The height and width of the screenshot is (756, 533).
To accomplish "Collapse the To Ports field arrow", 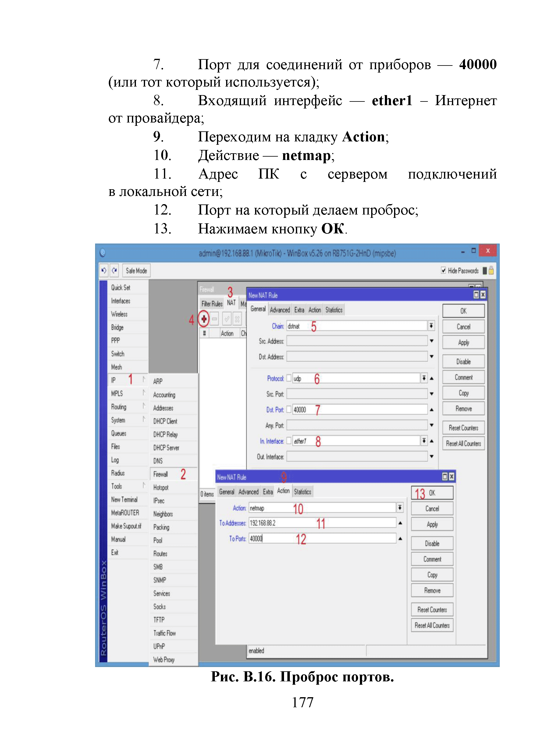I will [400, 539].
